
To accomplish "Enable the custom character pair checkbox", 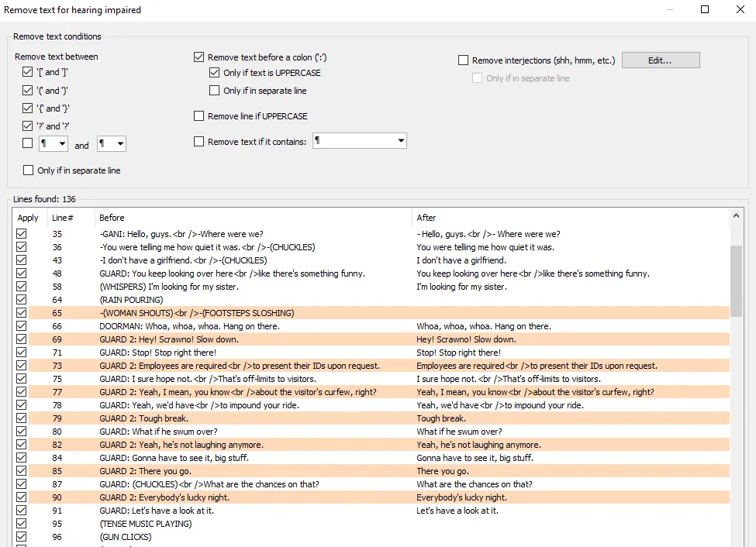I will (x=28, y=143).
